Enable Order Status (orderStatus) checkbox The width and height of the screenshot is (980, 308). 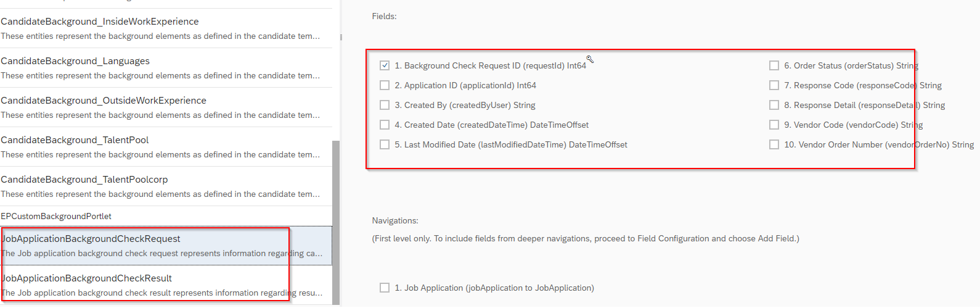774,65
